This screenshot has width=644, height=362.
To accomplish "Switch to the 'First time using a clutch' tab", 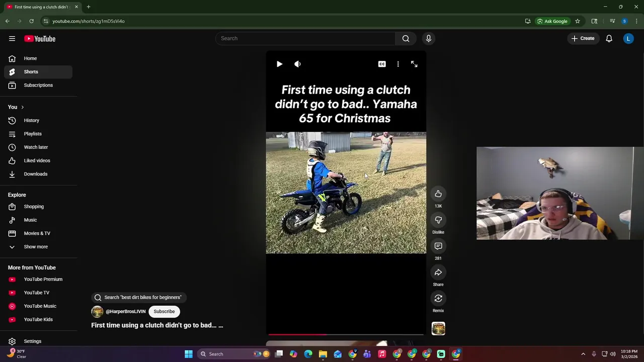I will pos(42,7).
